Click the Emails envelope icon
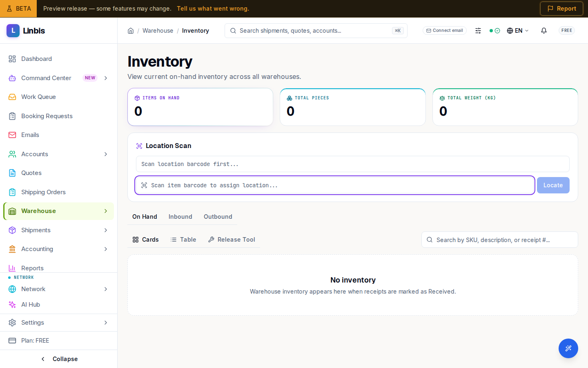This screenshot has height=368, width=588. click(12, 135)
